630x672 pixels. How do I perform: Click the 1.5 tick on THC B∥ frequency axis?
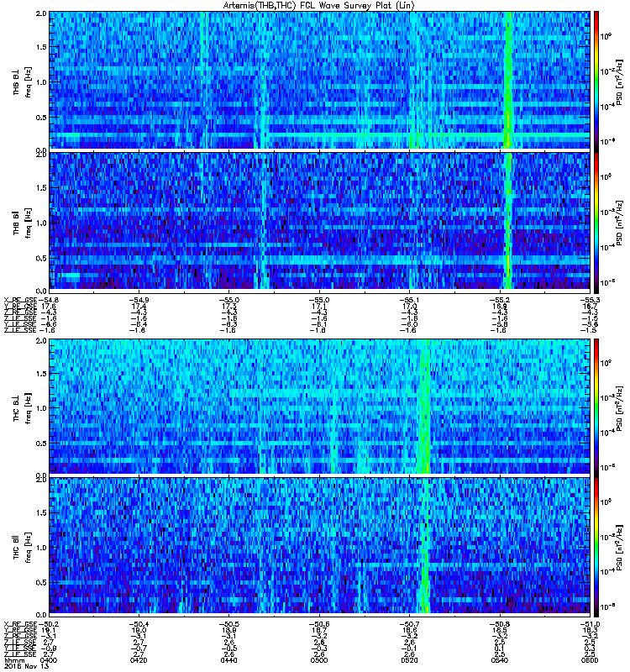[x=41, y=512]
